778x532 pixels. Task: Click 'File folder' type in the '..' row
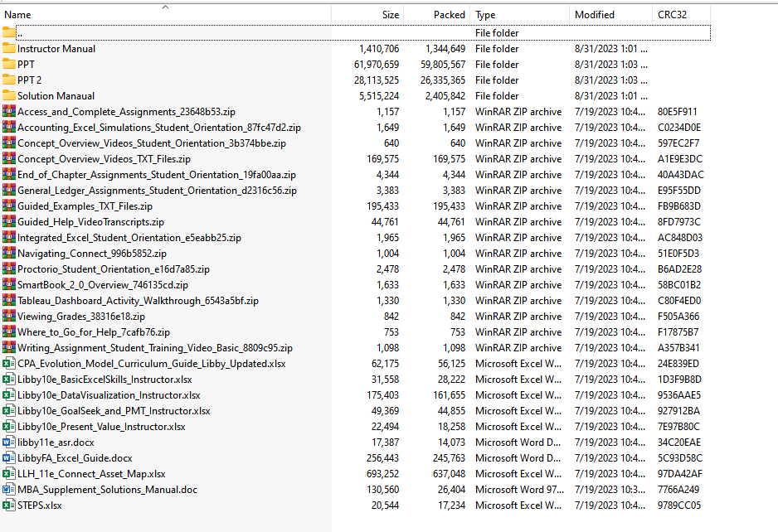click(497, 32)
